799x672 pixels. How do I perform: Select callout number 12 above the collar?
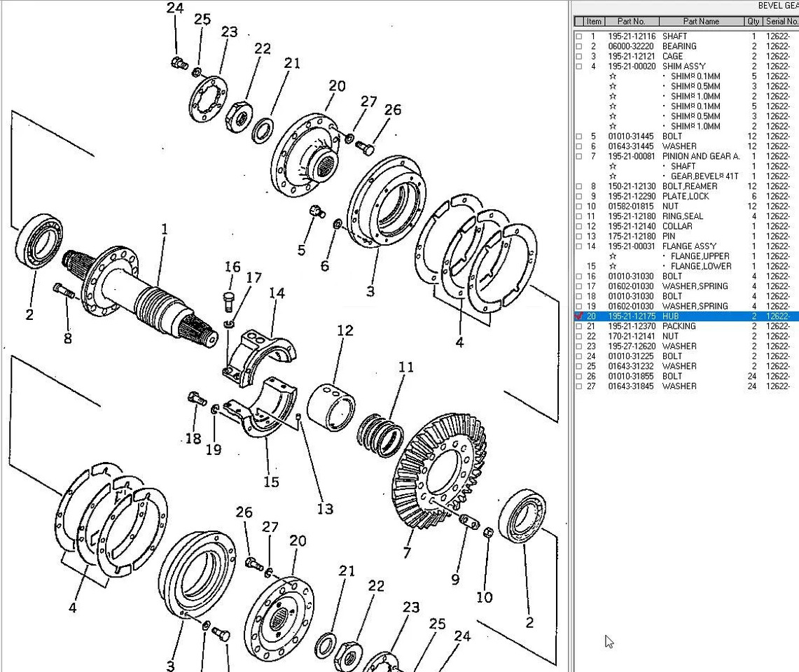(x=345, y=330)
